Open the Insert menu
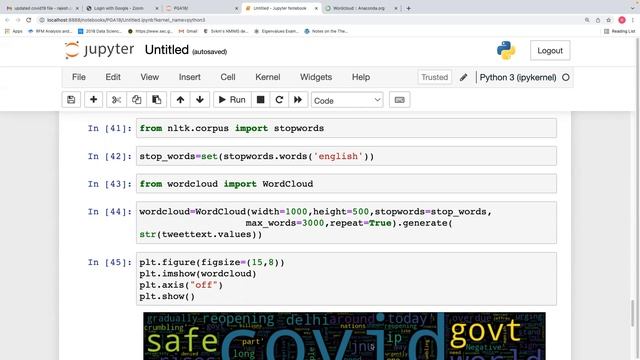Image resolution: width=640 pixels, height=360 pixels. click(x=189, y=77)
